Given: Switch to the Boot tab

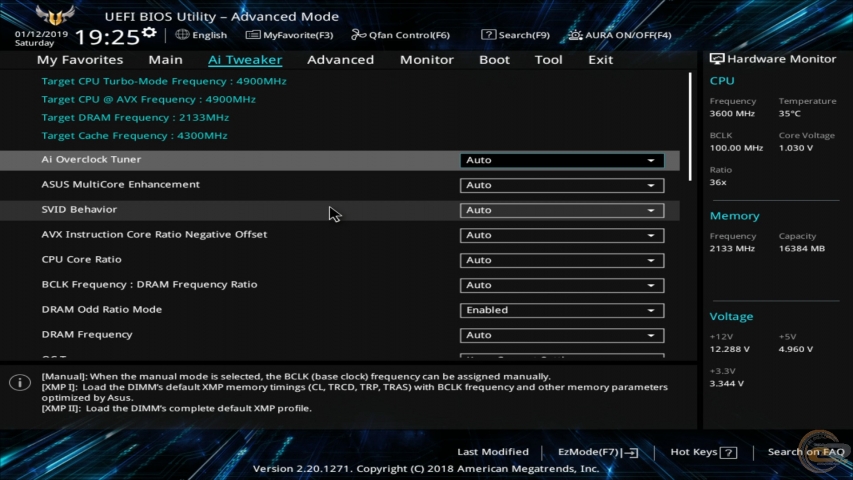Looking at the screenshot, I should coord(494,60).
